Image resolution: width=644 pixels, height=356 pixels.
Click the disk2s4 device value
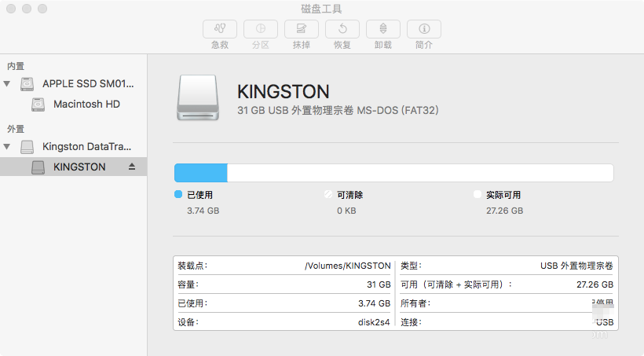tap(374, 322)
